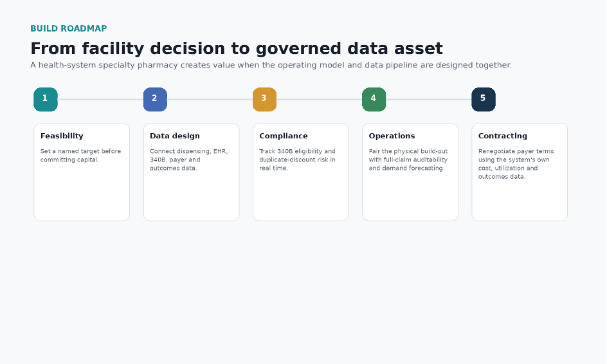Open the Data design card

tap(191, 172)
